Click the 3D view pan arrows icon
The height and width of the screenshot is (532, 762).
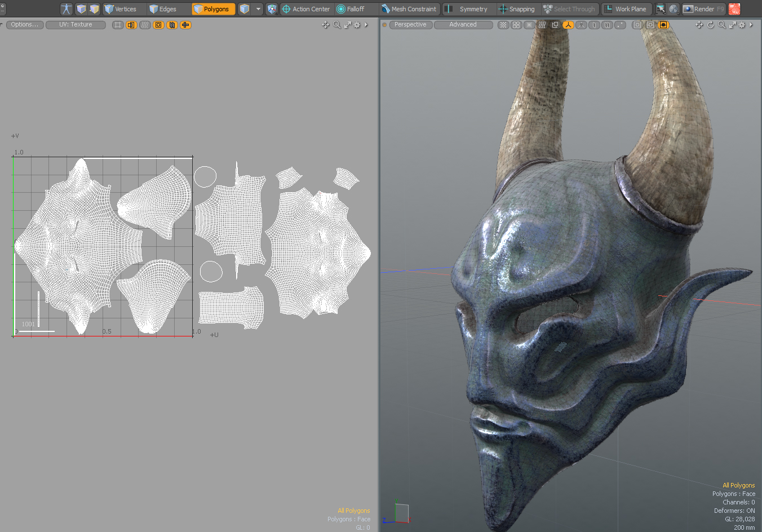[699, 25]
